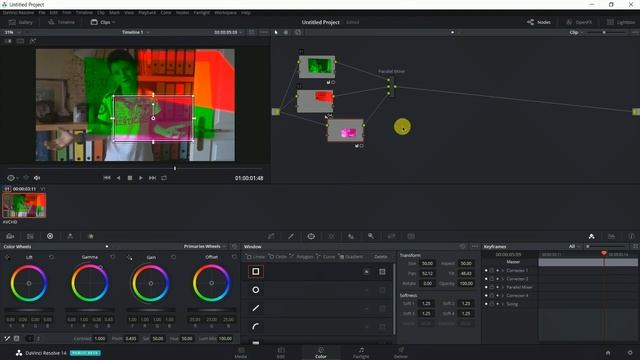
Task: Open node graph Clip mode dropdown
Action: click(576, 32)
